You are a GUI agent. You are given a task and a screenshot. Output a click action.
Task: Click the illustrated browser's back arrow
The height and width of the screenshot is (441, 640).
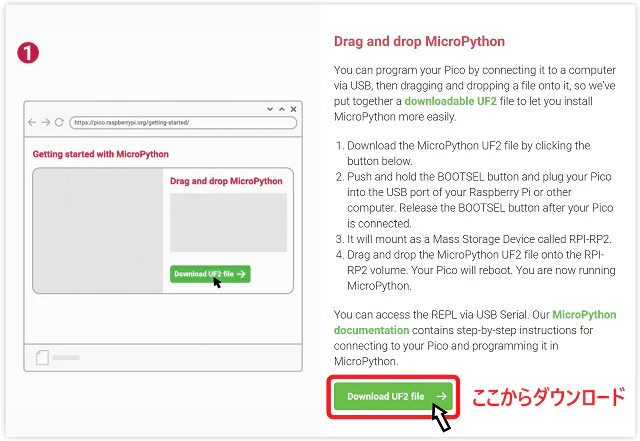click(x=32, y=122)
